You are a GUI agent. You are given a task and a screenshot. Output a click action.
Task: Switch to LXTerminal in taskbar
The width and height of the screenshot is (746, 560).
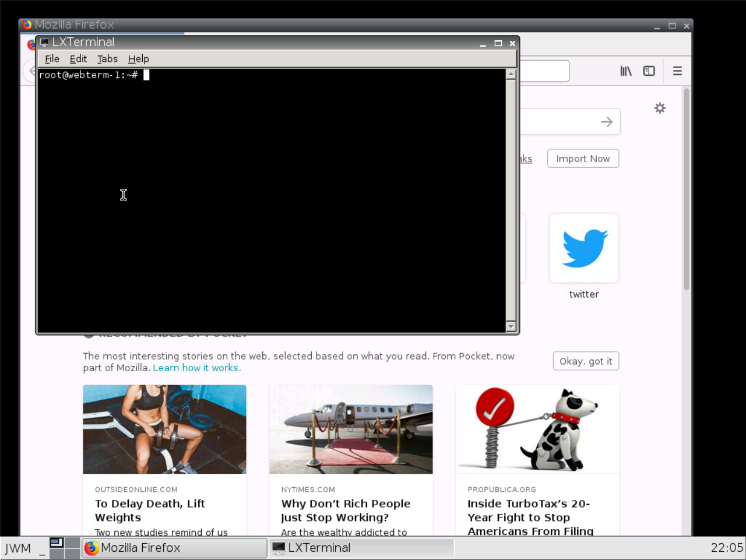coord(361,548)
